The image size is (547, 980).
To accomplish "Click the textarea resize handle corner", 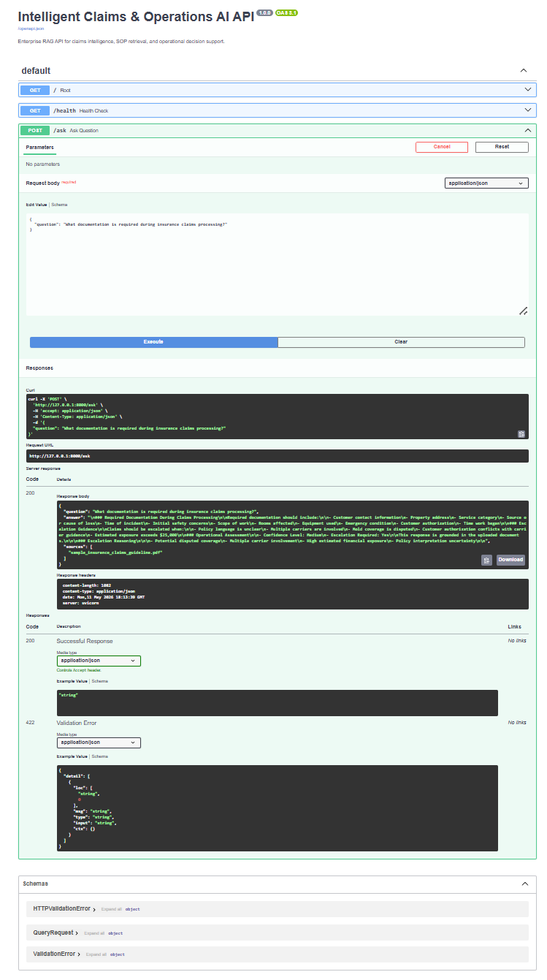I will click(524, 311).
